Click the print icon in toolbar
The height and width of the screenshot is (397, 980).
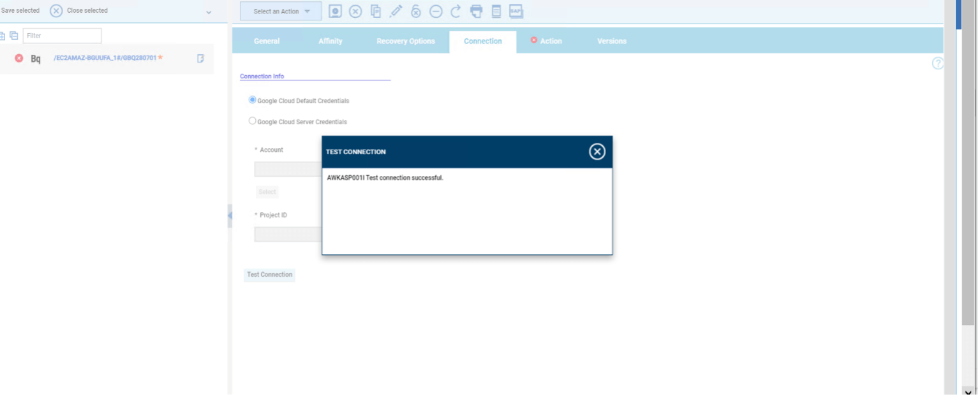point(476,11)
